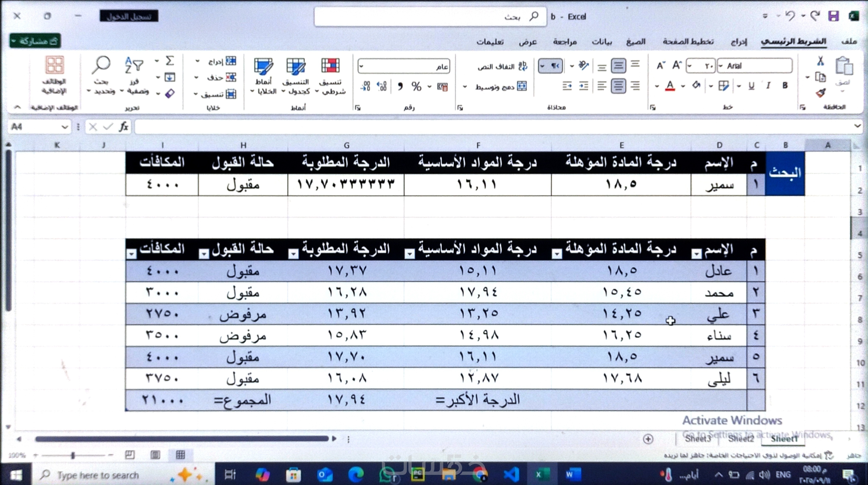Open the Format as Table gallery
Image resolution: width=868 pixels, height=485 pixels.
point(296,66)
